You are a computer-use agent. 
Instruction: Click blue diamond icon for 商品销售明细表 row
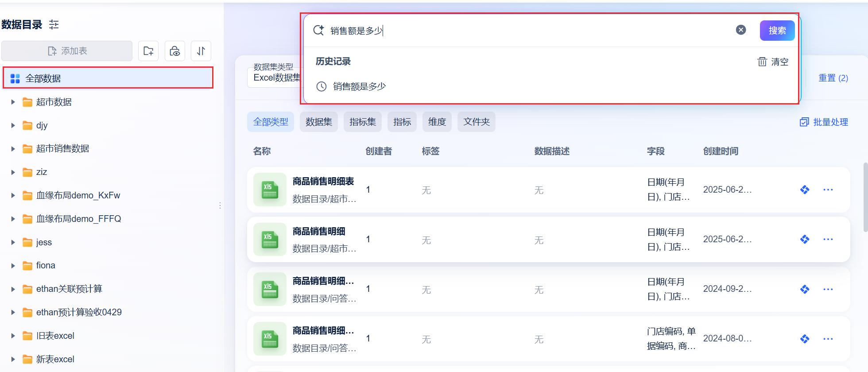click(x=805, y=190)
